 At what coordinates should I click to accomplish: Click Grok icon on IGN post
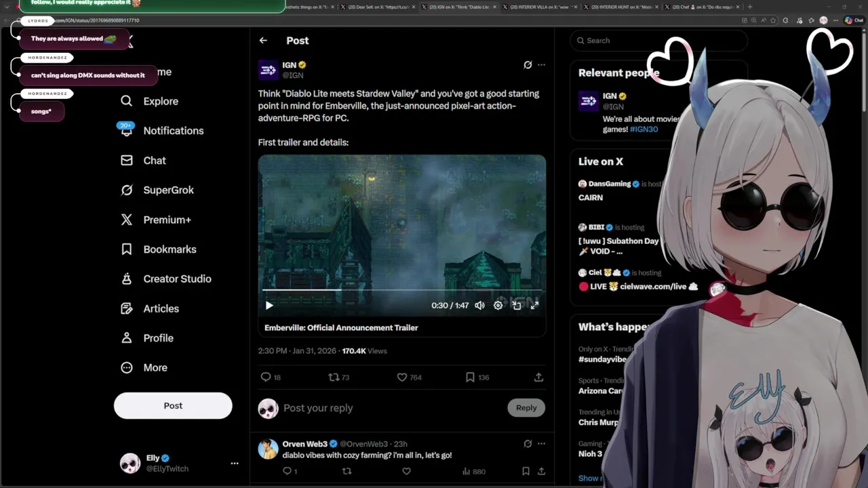click(x=528, y=65)
